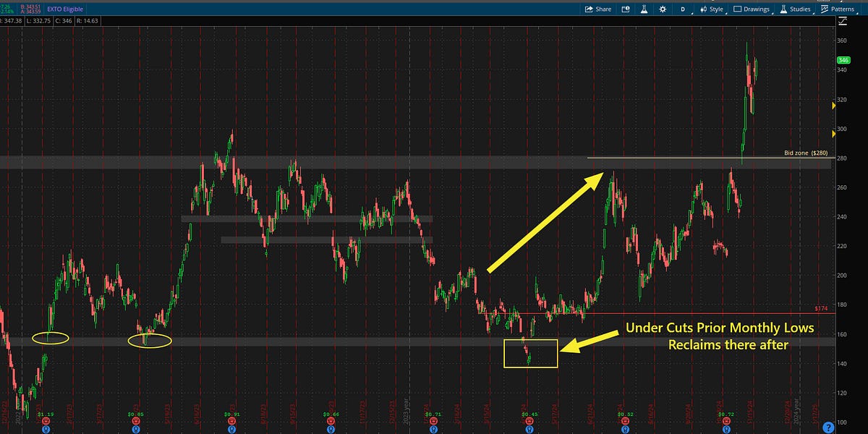Expand the Drawings dropdown arrow

(773, 12)
